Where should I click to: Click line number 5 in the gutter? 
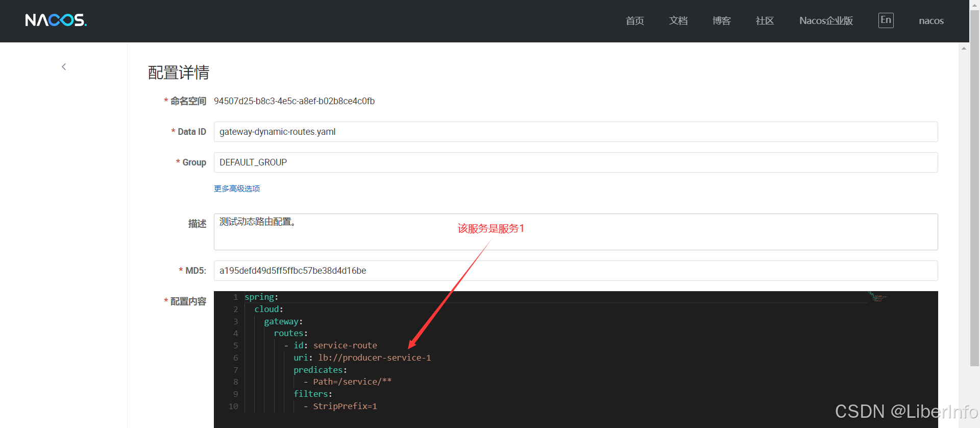coord(236,346)
